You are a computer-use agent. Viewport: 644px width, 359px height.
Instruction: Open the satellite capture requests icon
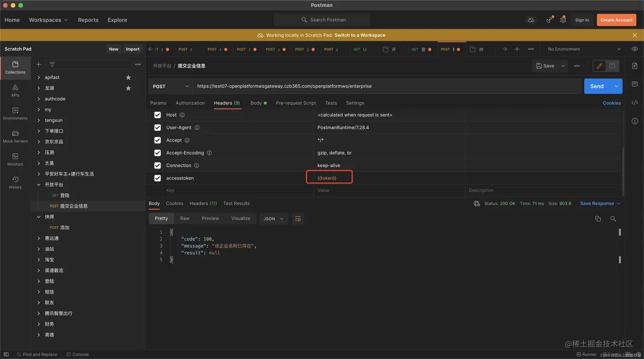(x=549, y=20)
